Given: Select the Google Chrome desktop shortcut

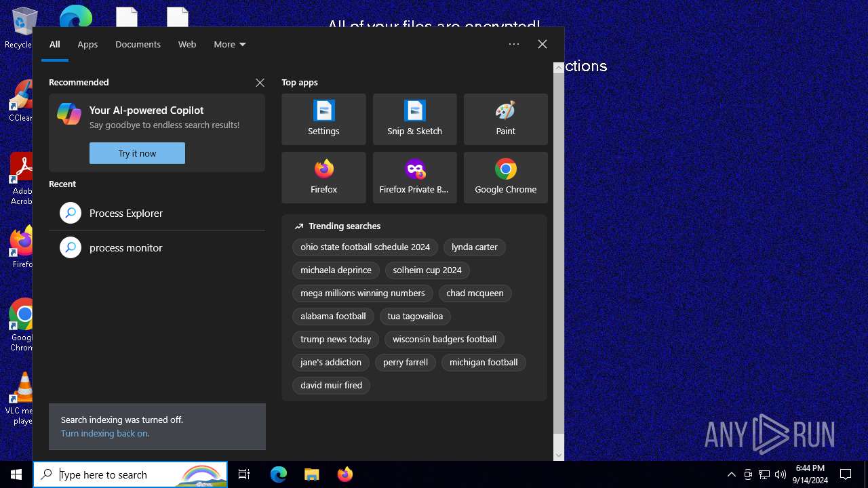Looking at the screenshot, I should (x=20, y=325).
